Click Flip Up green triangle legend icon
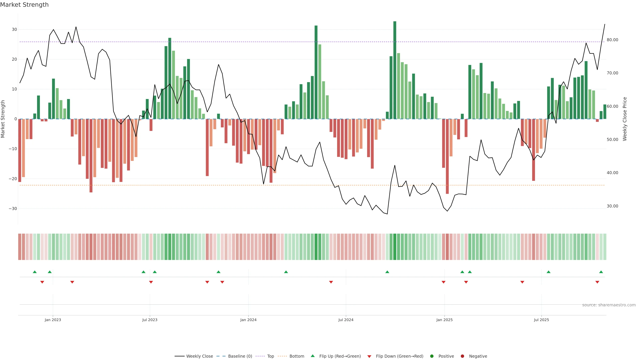 312,356
